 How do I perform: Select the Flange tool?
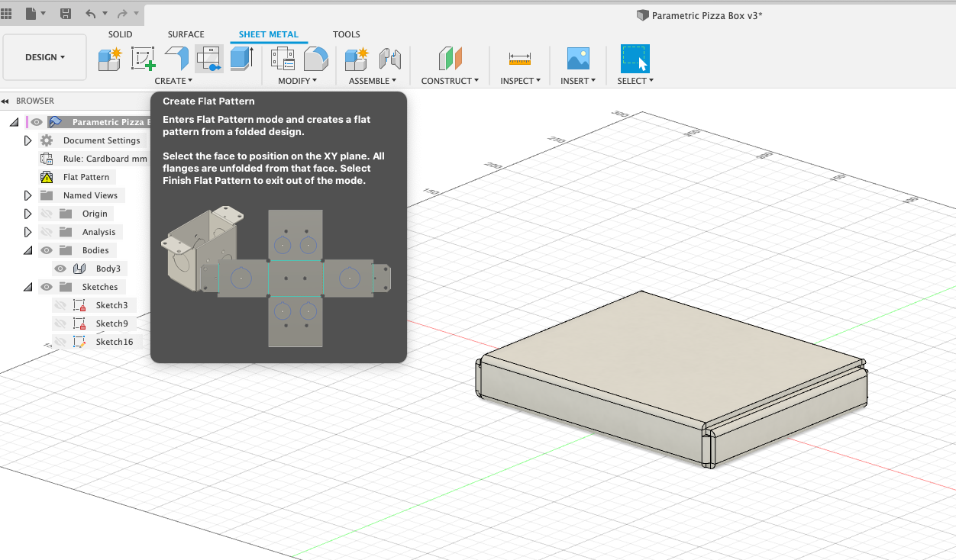pyautogui.click(x=176, y=59)
